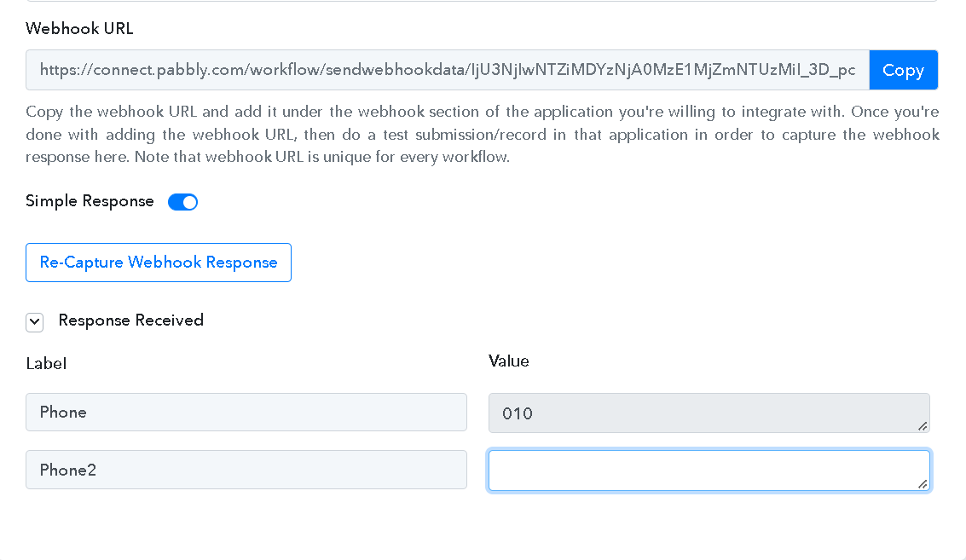Click the Label column heading
Image resolution: width=966 pixels, height=560 pixels.
point(46,363)
